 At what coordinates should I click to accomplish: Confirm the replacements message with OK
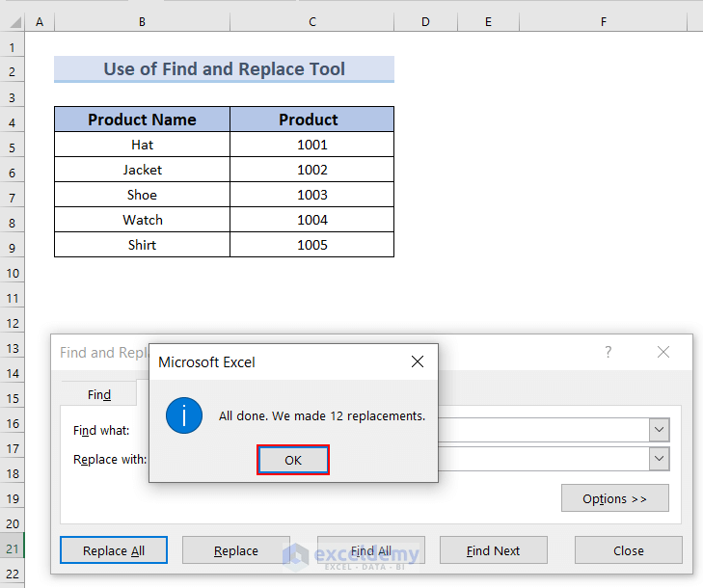click(x=293, y=460)
